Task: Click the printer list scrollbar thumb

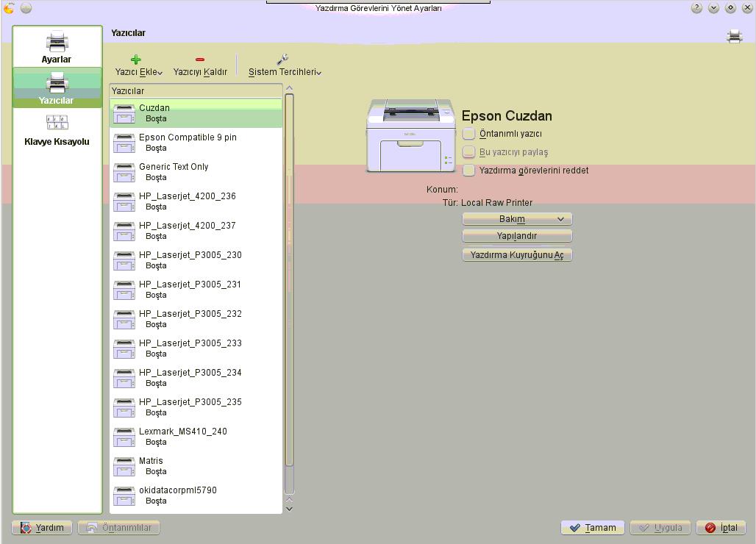Action: 289,280
